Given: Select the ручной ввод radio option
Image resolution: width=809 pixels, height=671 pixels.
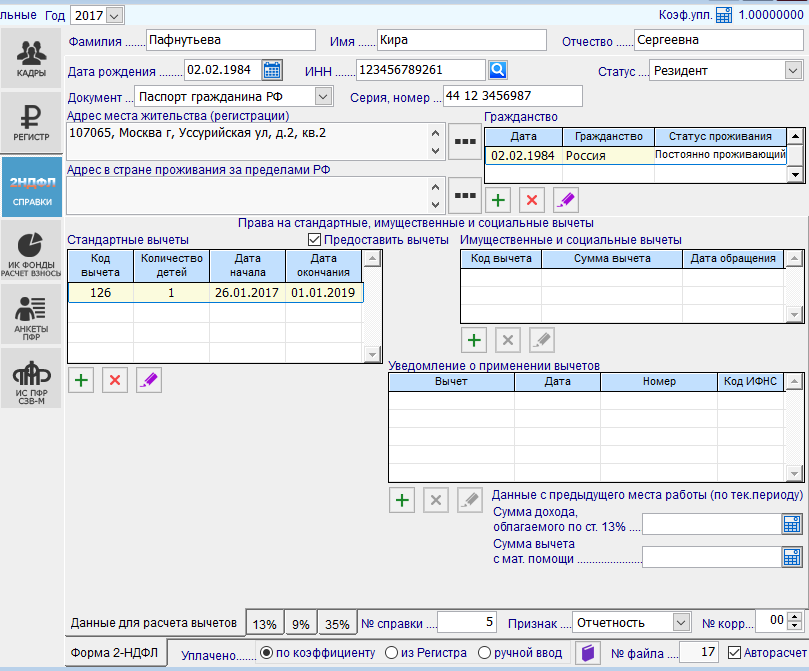Looking at the screenshot, I should [x=484, y=653].
